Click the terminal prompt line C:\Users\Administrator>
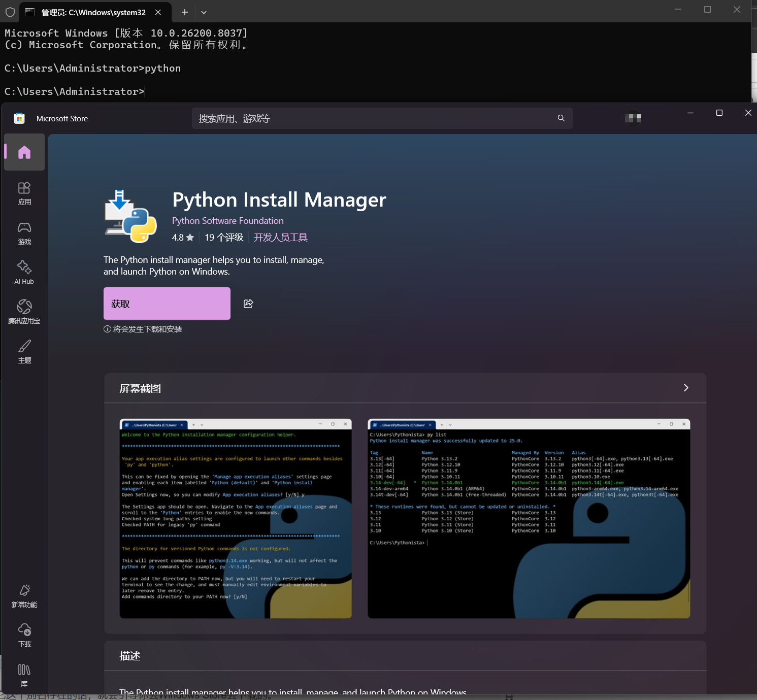The image size is (757, 700). point(75,91)
